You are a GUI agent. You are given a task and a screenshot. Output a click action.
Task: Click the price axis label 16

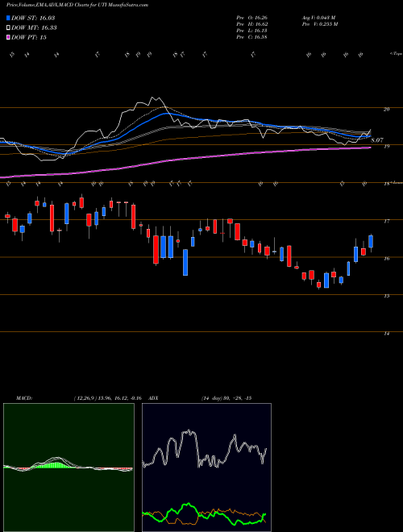386,259
